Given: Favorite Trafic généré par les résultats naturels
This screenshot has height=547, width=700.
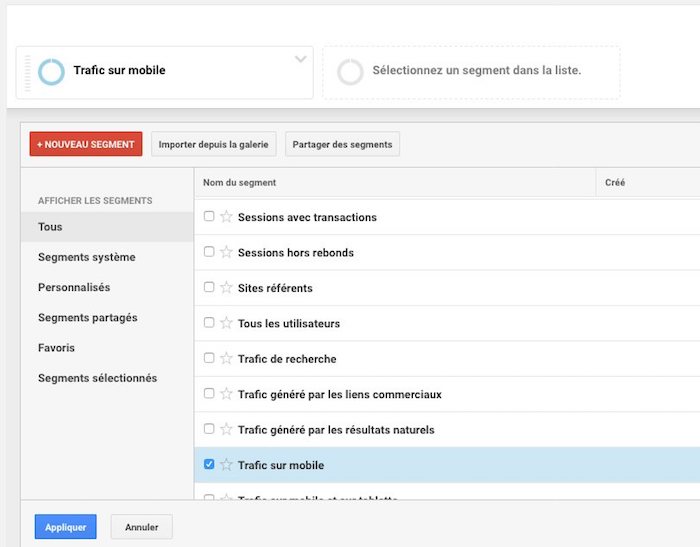Looking at the screenshot, I should click(226, 430).
